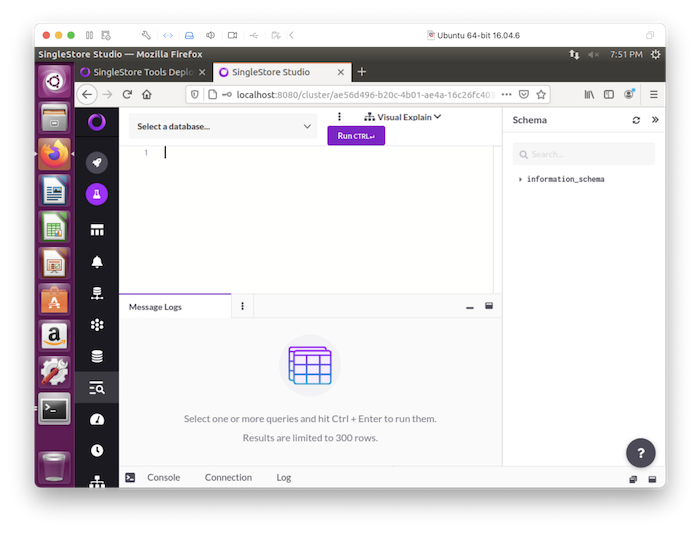This screenshot has height=533, width=700.
Task: Minimize the results panel
Action: (x=470, y=307)
